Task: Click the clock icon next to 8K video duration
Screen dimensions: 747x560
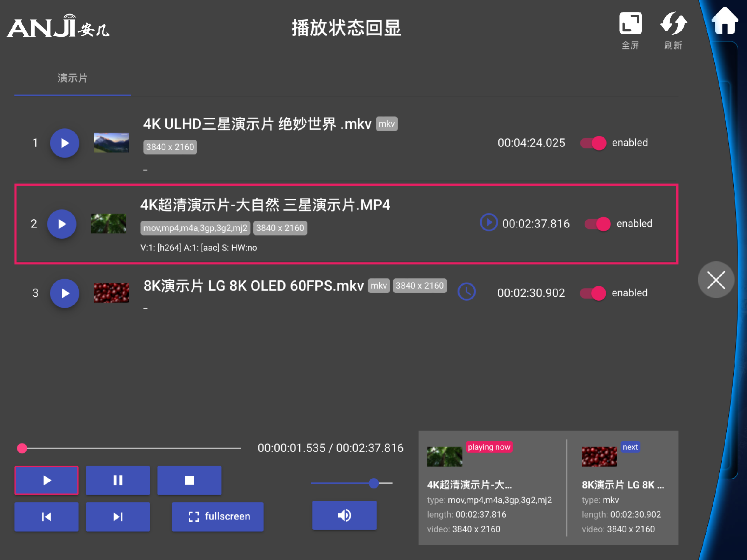Action: [466, 292]
